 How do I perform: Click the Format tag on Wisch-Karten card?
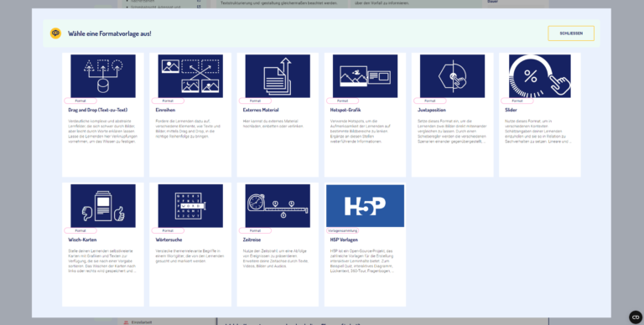80,230
